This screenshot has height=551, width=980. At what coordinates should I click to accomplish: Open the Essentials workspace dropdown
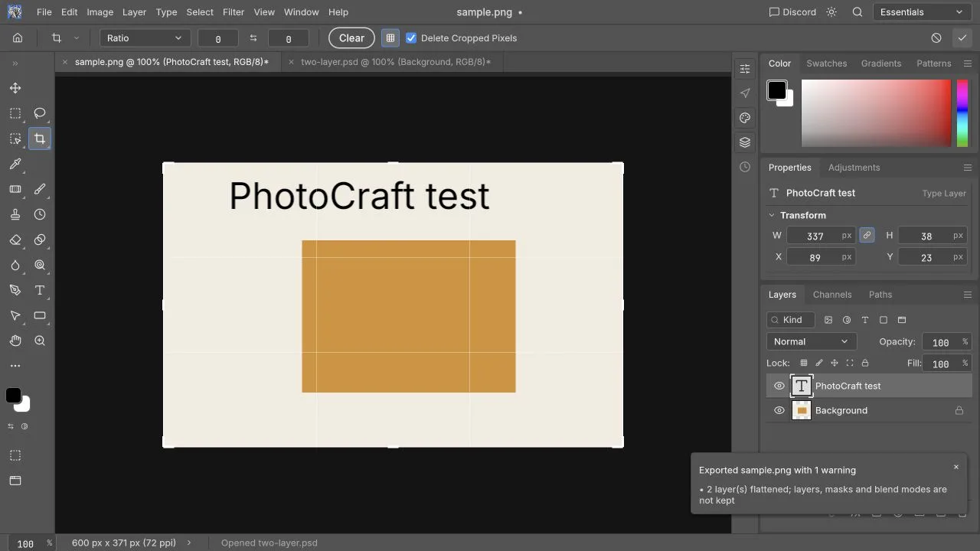pyautogui.click(x=922, y=12)
